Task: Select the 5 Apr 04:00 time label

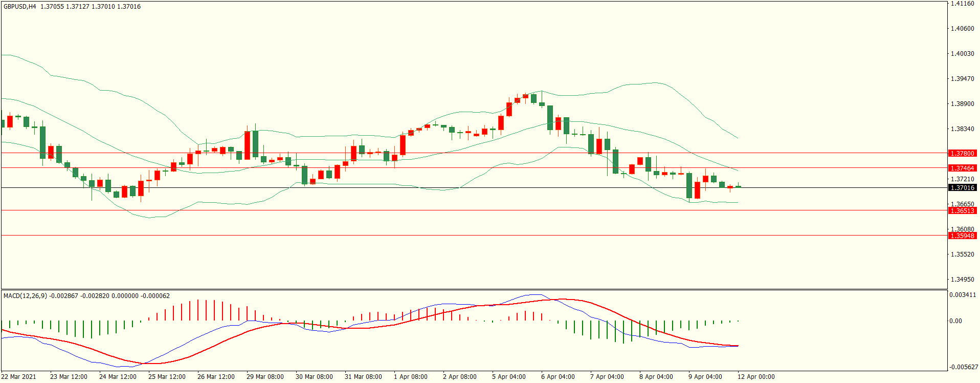Action: pos(508,377)
